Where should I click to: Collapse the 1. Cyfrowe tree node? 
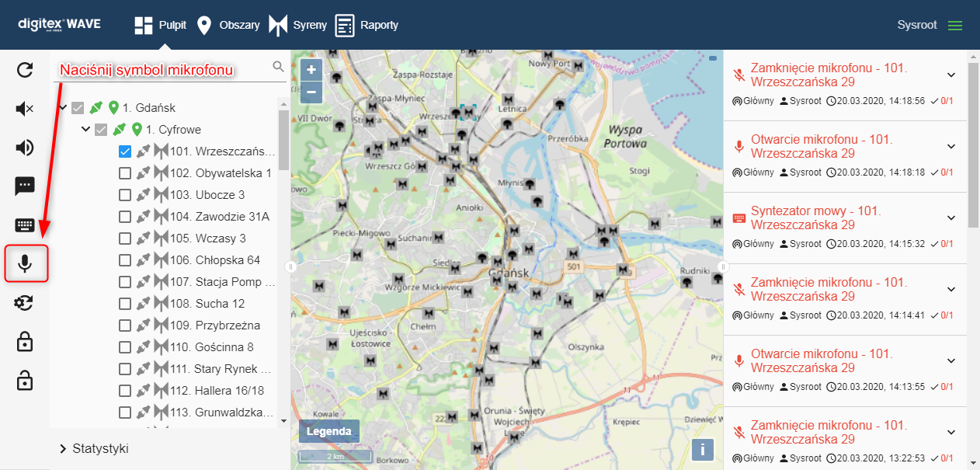(x=86, y=129)
